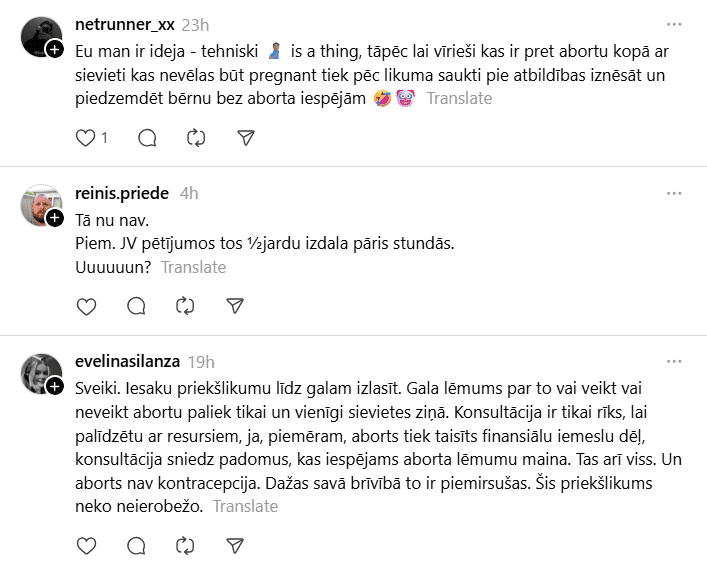Like netrunner_xx's post with the heart
Screen dimensions: 707x562
point(86,137)
